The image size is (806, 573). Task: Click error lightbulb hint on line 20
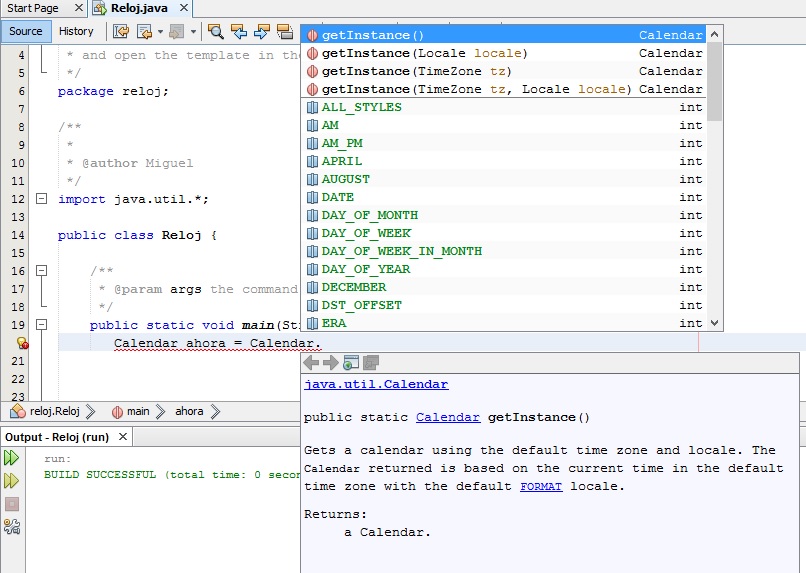point(21,343)
